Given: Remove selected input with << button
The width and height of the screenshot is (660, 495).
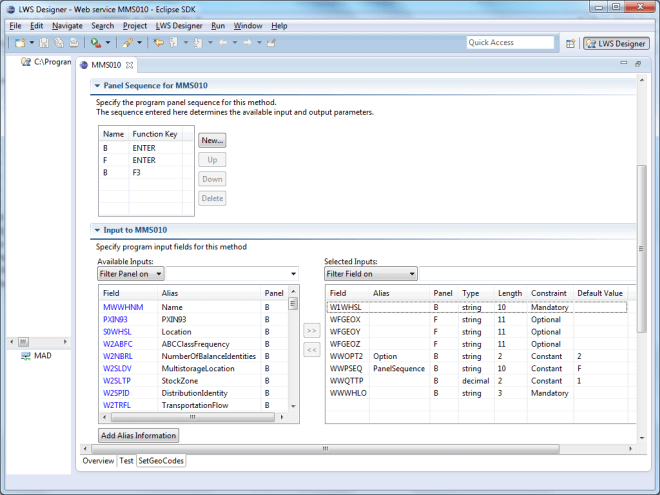Looking at the screenshot, I should [x=311, y=349].
